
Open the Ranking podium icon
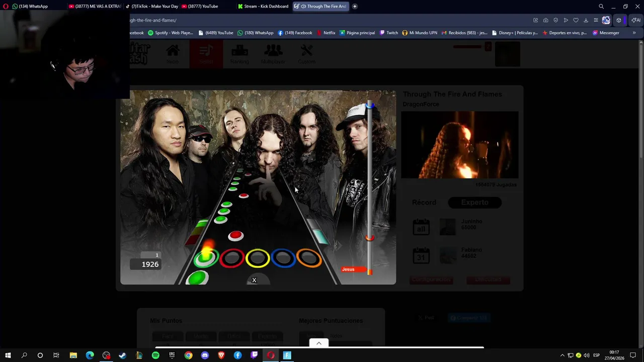[x=239, y=54]
